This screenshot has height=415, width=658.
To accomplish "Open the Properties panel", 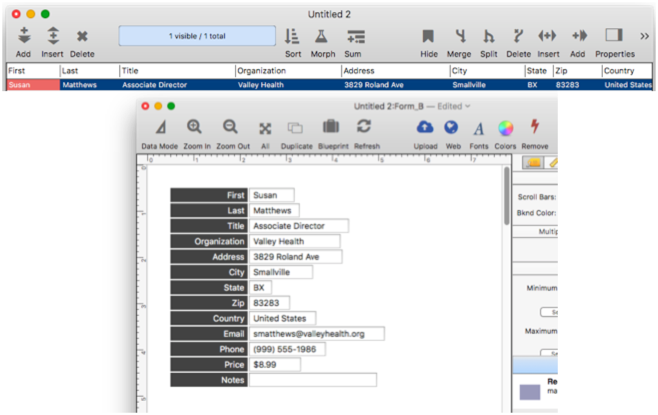I will click(614, 35).
